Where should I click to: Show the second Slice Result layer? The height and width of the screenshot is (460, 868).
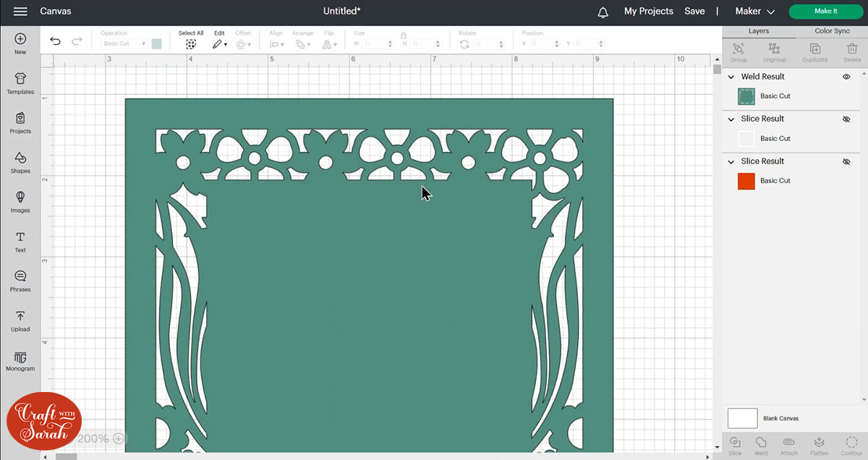point(846,162)
